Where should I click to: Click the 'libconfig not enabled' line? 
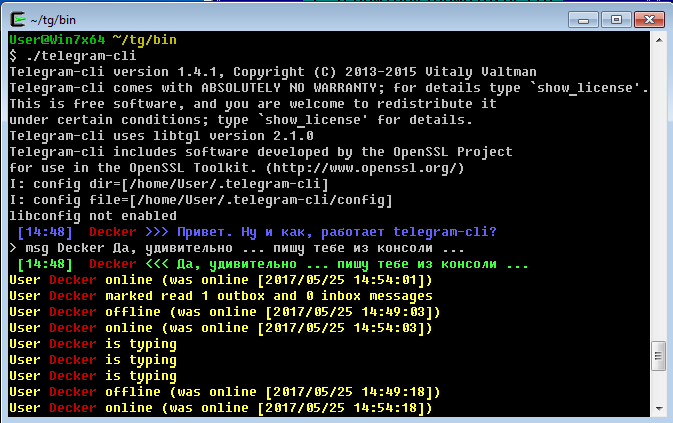[x=93, y=216]
